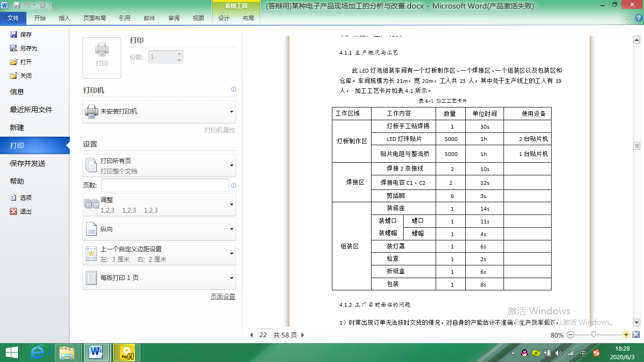Screen dimensions: 644x362
Task: Open Internet Explorer from the taskbar
Action: coord(40,352)
